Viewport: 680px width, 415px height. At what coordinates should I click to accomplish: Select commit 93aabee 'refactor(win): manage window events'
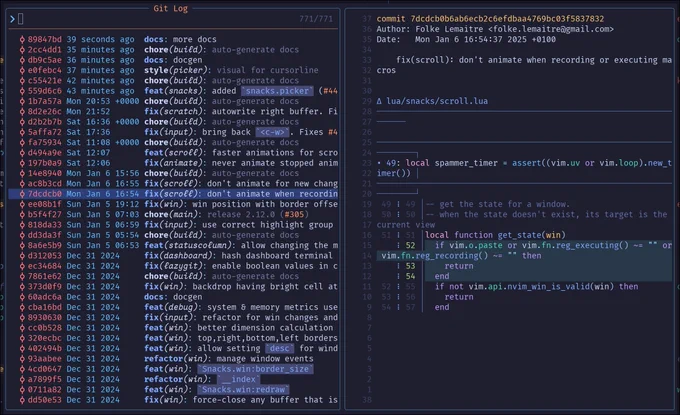point(173,359)
